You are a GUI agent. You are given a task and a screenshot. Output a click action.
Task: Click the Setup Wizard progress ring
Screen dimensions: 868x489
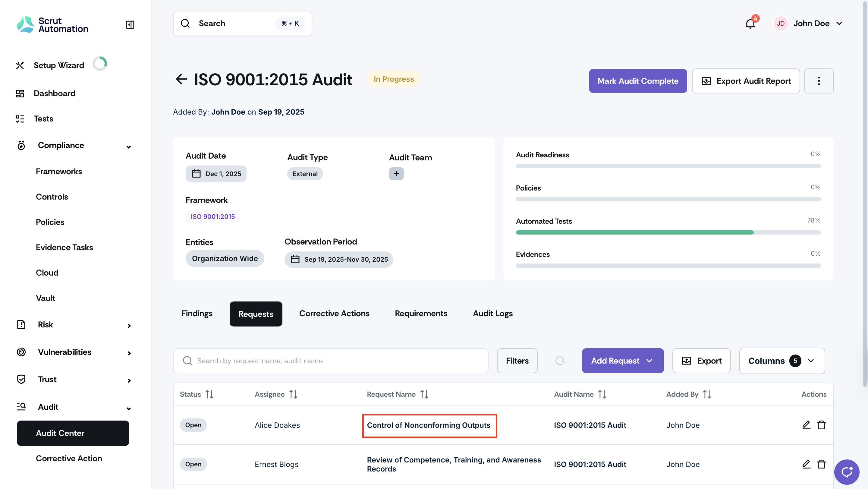(x=100, y=64)
